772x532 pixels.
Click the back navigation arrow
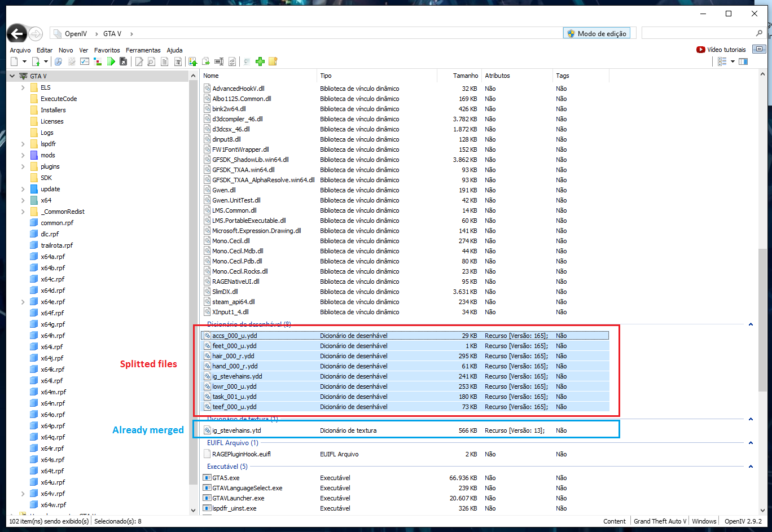click(x=17, y=34)
